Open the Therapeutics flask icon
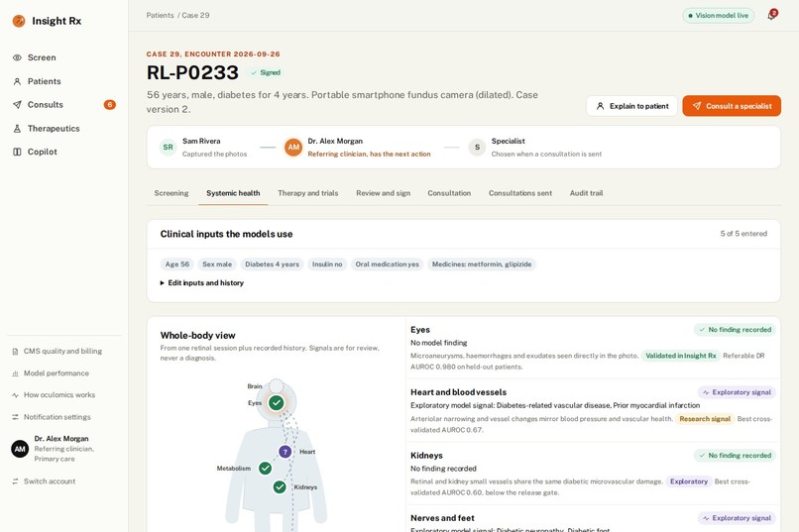 click(17, 128)
